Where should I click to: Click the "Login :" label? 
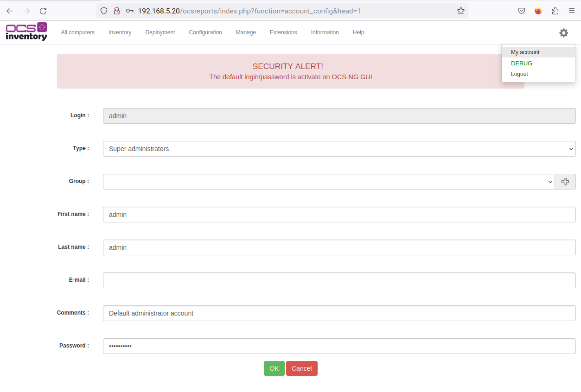tap(80, 115)
